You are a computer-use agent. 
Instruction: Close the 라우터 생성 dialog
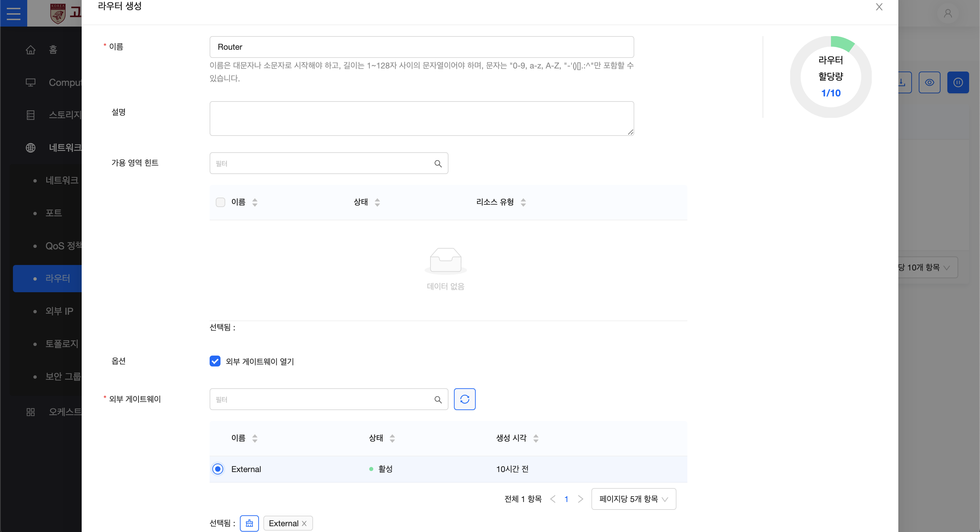[x=879, y=7]
